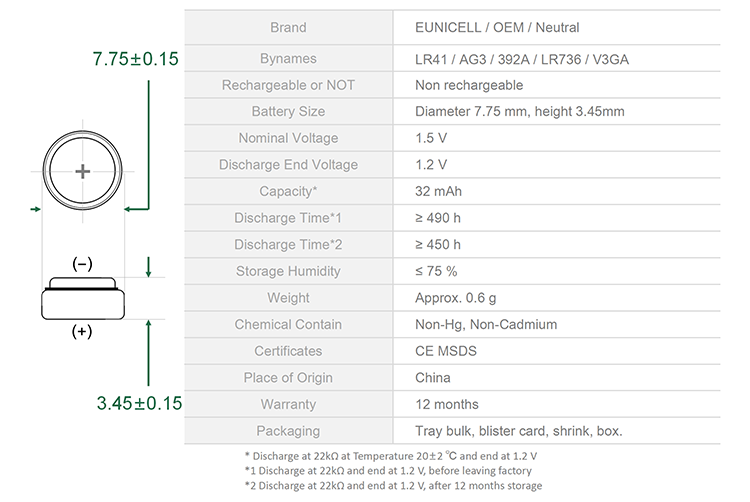Click the Certificates CE MSDS value
This screenshot has width=750, height=502.
[446, 351]
